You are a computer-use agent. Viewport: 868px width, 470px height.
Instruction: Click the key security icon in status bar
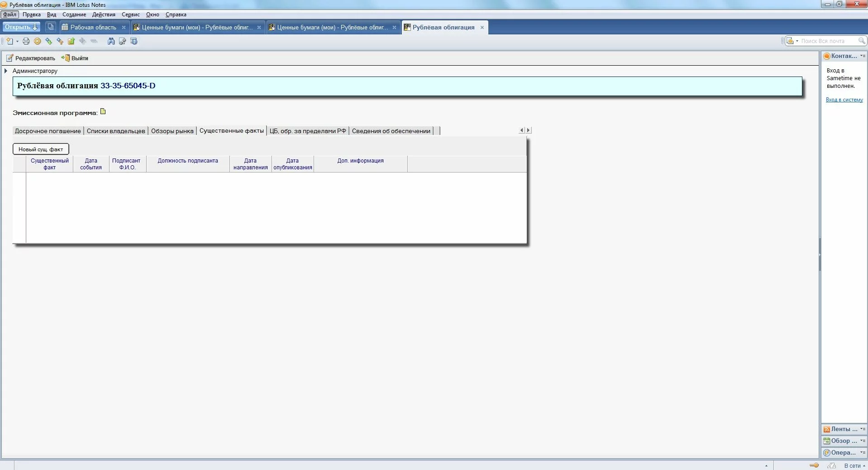(814, 465)
